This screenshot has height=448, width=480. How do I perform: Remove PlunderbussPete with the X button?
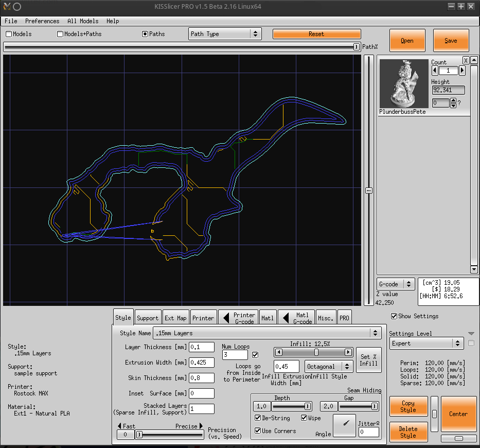(466, 60)
